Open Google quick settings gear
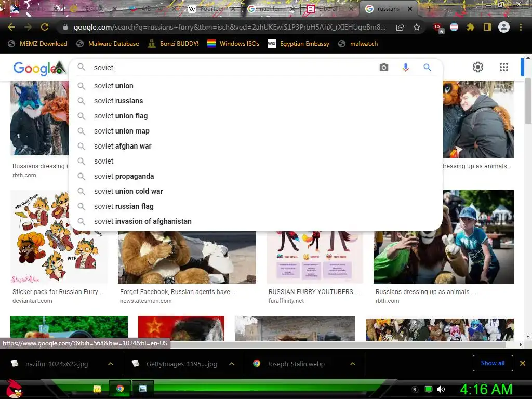 click(x=478, y=67)
